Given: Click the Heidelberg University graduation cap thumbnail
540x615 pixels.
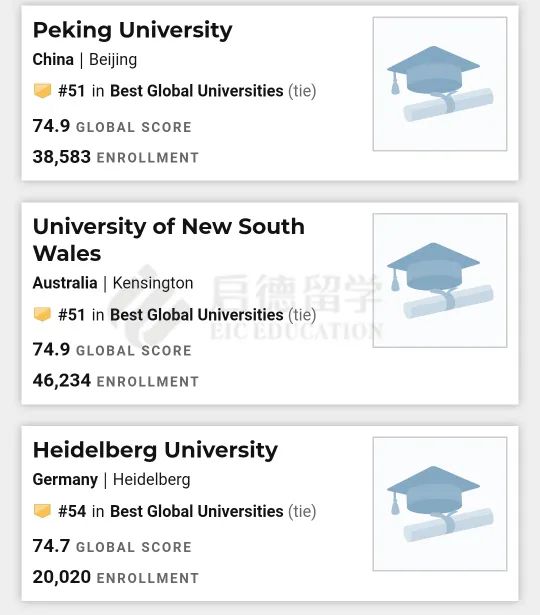Looking at the screenshot, I should click(x=440, y=504).
